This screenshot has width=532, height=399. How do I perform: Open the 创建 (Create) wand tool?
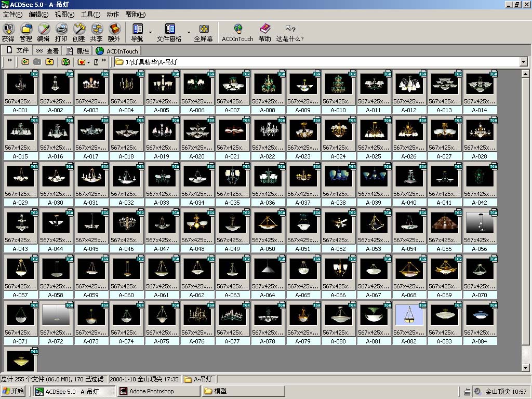(79, 33)
